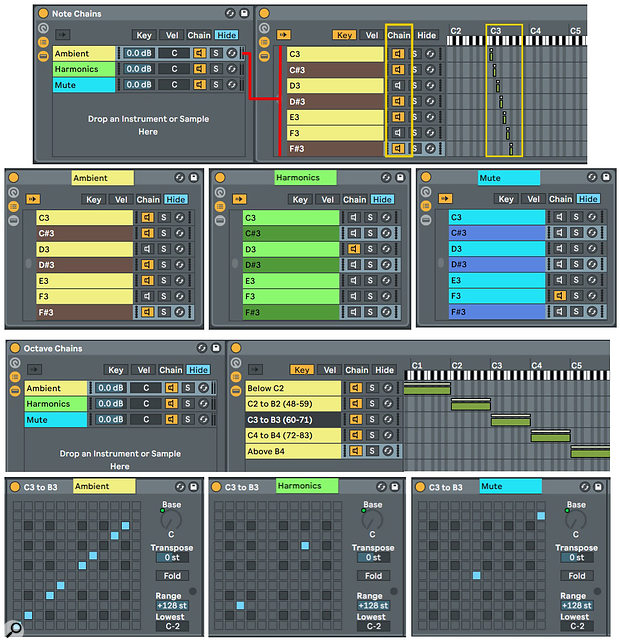Viewport: 620px width, 644px height.
Task: Select the D#3 chain in Mute rack
Action: pos(497,264)
